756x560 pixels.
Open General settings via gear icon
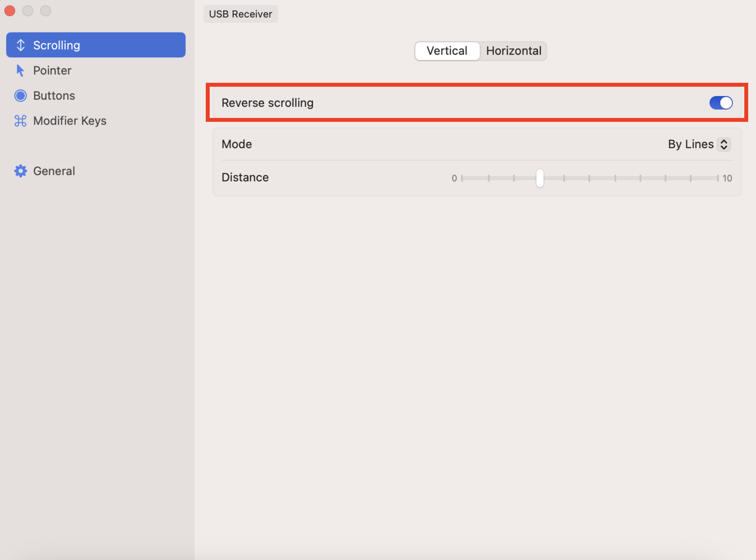click(20, 171)
